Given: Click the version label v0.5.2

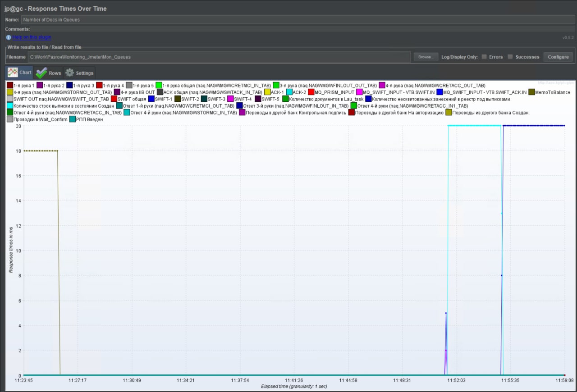Looking at the screenshot, I should tap(568, 37).
